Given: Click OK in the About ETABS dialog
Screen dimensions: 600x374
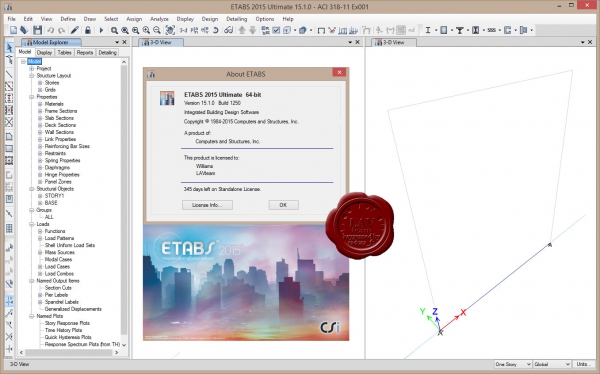Looking at the screenshot, I should coord(283,205).
